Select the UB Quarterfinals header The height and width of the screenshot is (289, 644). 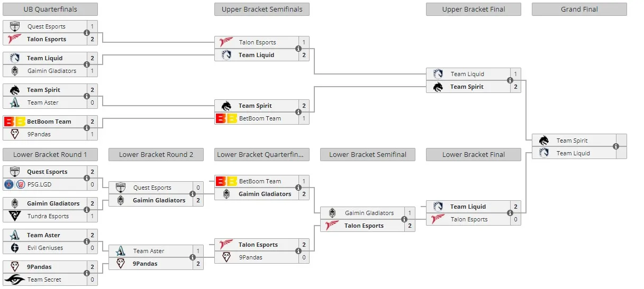point(50,9)
